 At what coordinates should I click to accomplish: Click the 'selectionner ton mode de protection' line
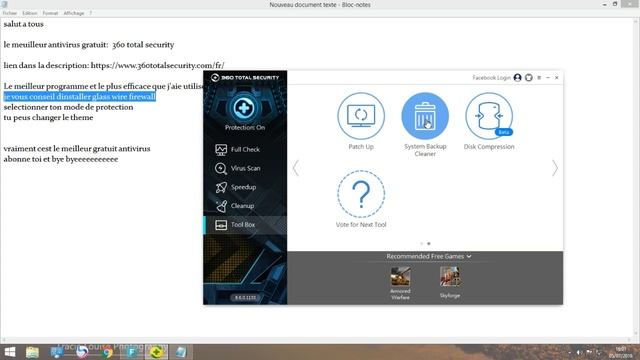[68, 107]
